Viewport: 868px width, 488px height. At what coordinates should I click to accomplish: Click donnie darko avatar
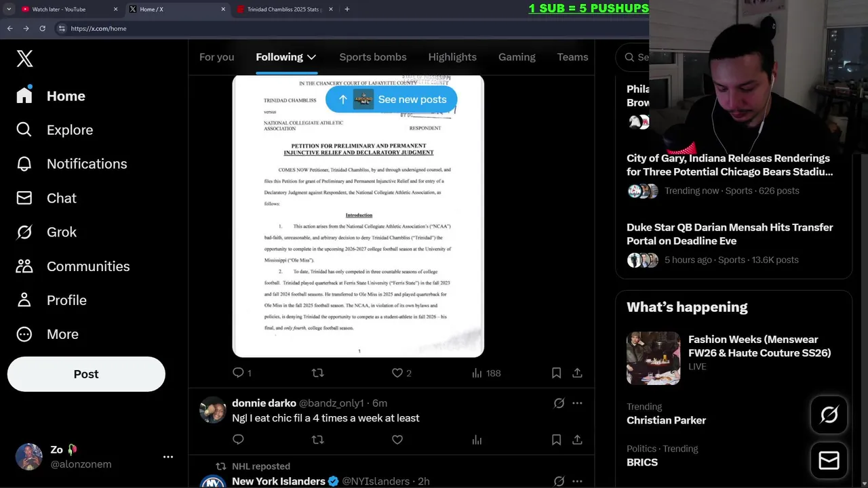pyautogui.click(x=213, y=410)
